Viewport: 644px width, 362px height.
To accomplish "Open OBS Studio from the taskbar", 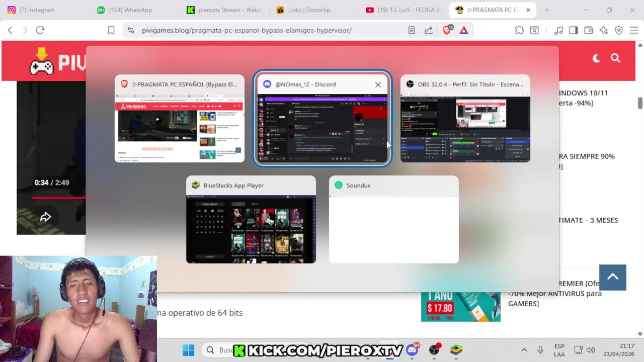I will [434, 349].
